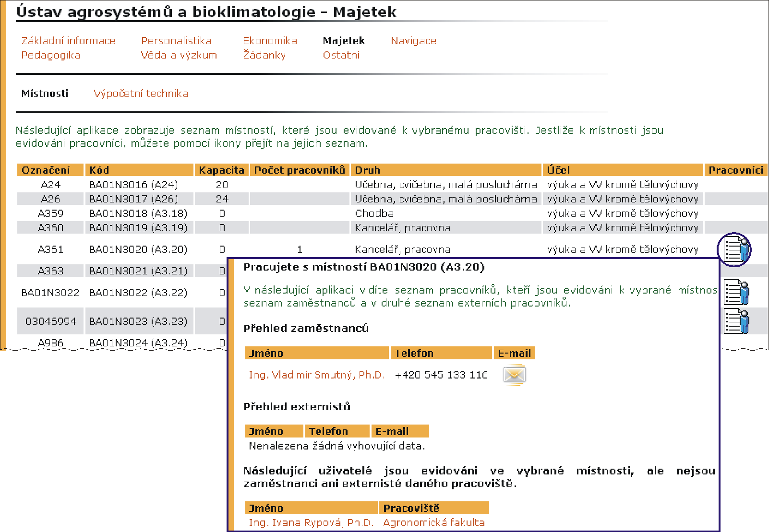
Task: Click Telefon header in employee table
Action: click(441, 353)
